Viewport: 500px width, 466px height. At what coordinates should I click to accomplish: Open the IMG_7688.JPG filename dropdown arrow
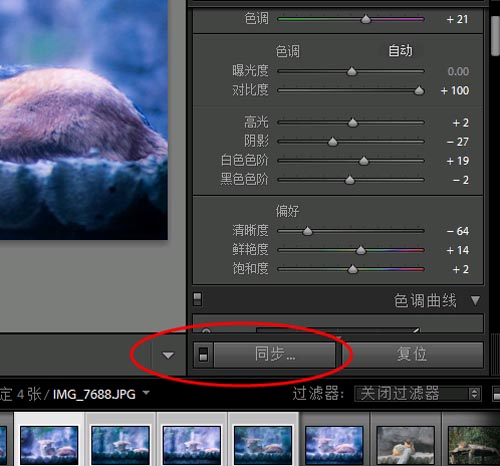(146, 393)
